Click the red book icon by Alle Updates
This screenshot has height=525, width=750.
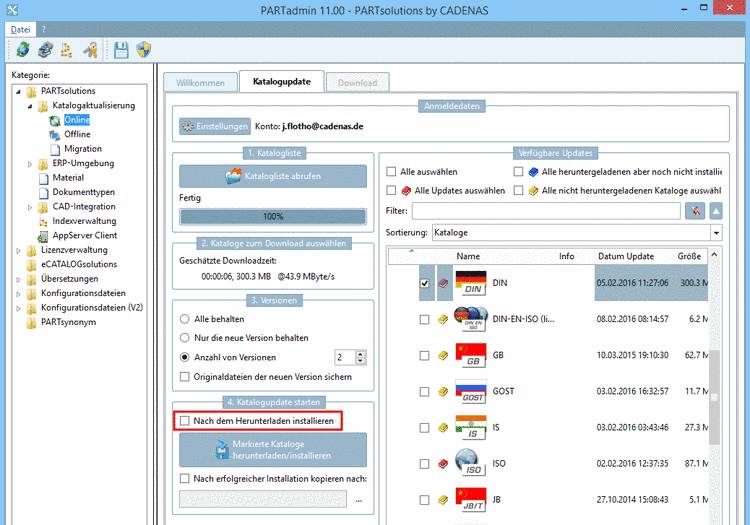(x=406, y=191)
